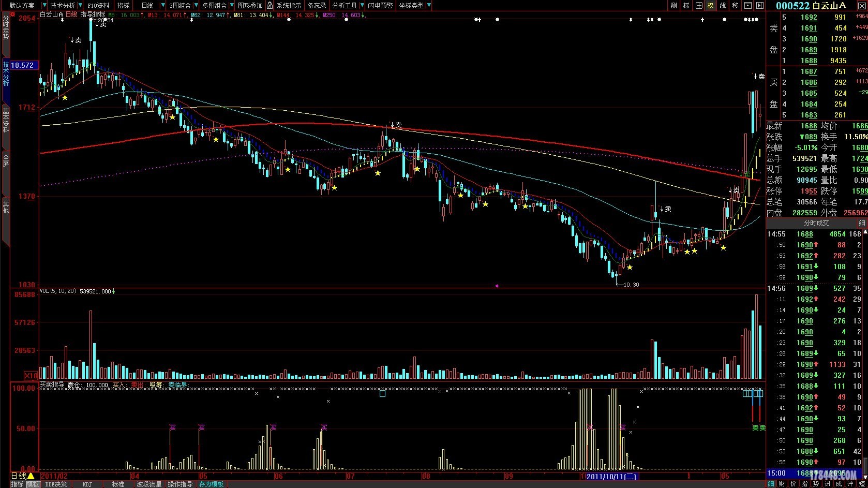Viewport: 868px width, 488px height.
Task: Click the 标 icon in the top toolbar
Action: (x=686, y=5)
